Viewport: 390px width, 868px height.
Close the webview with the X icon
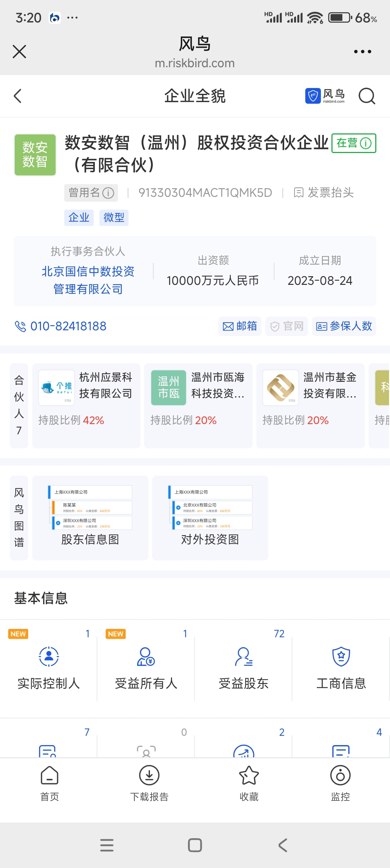(19, 52)
